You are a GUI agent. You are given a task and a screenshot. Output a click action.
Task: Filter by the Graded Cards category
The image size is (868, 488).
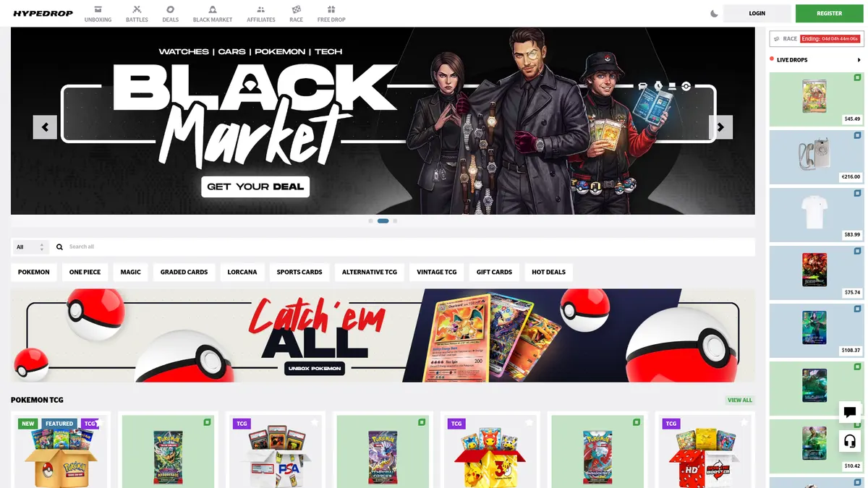(184, 273)
